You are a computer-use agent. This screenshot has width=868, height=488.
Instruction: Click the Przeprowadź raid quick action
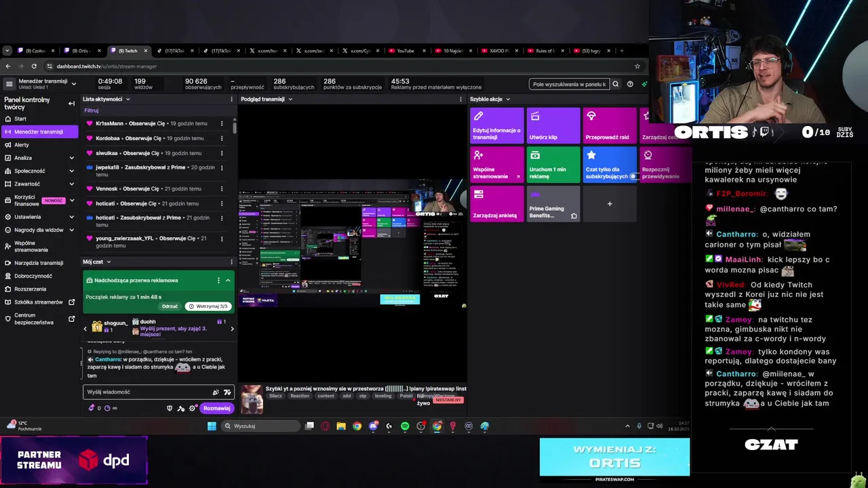[610, 125]
